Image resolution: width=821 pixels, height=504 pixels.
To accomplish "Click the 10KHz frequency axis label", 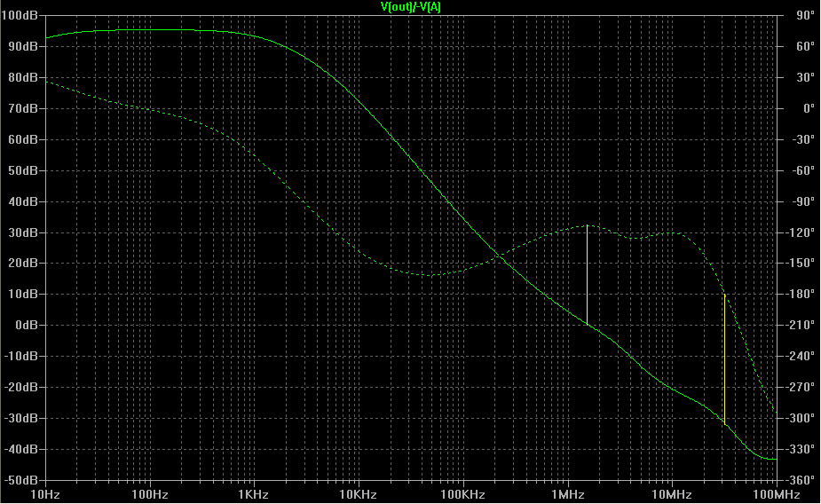I will click(359, 494).
